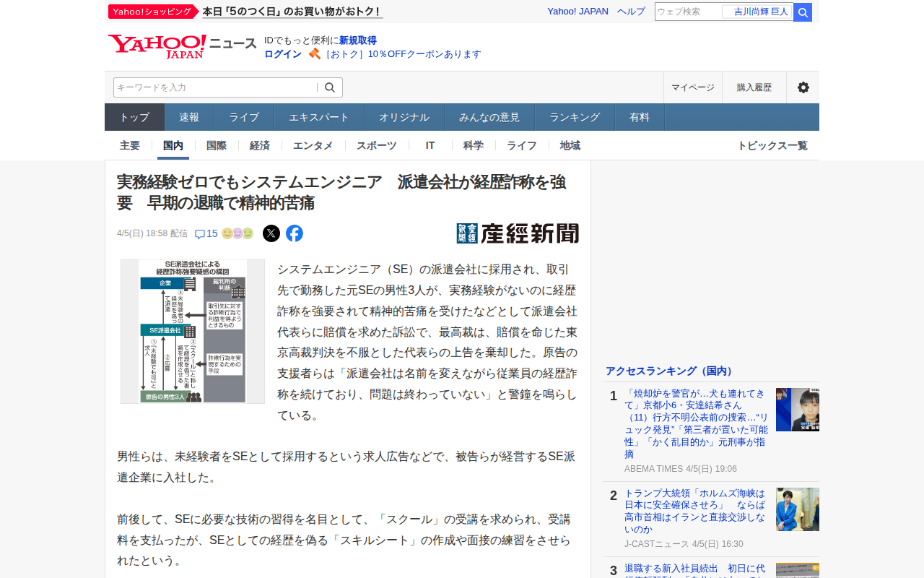
Task: Select the 主要 category
Action: (x=130, y=145)
